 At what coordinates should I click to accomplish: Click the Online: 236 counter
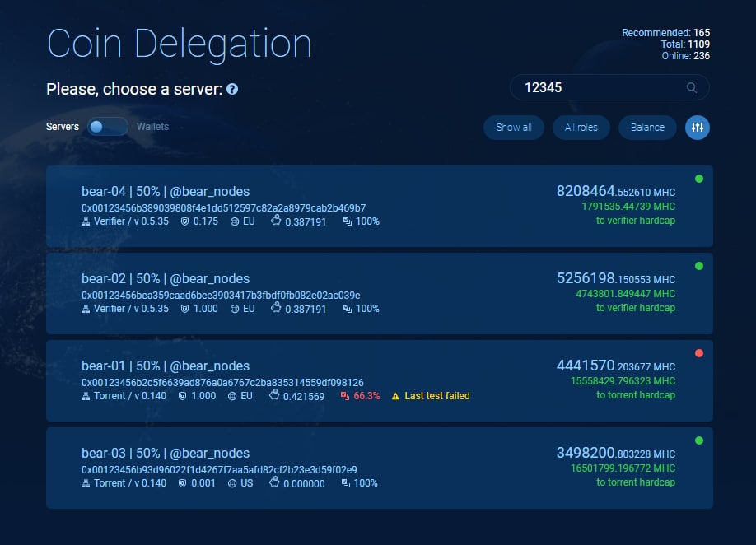point(686,56)
